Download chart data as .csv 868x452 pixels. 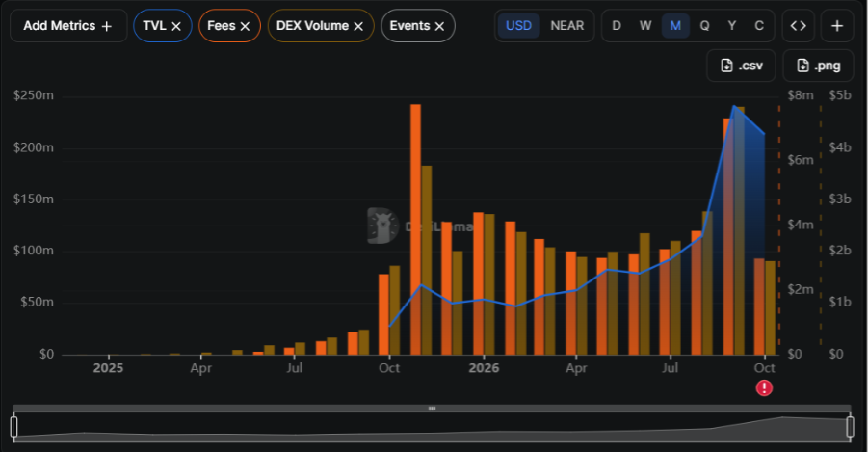click(741, 66)
